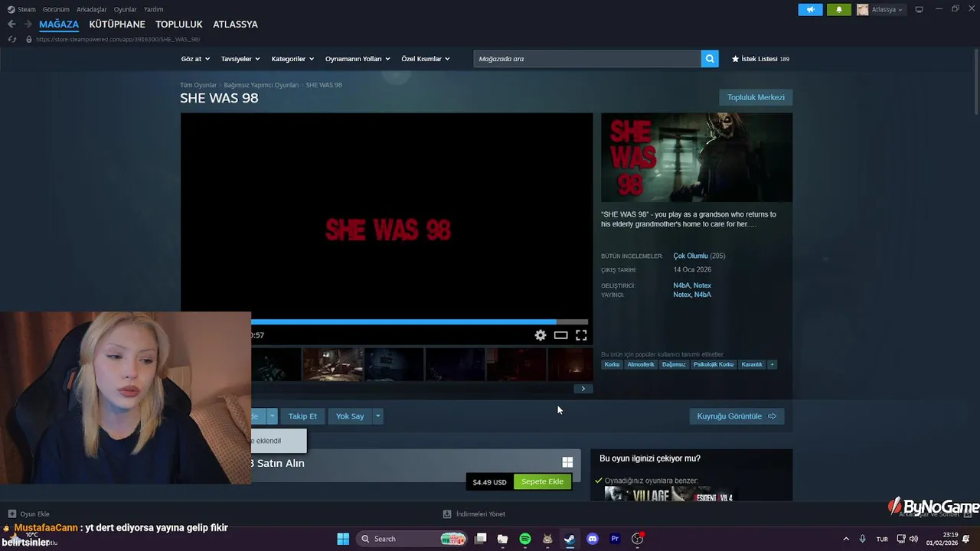Click the microphone tray icon

pyautogui.click(x=863, y=539)
